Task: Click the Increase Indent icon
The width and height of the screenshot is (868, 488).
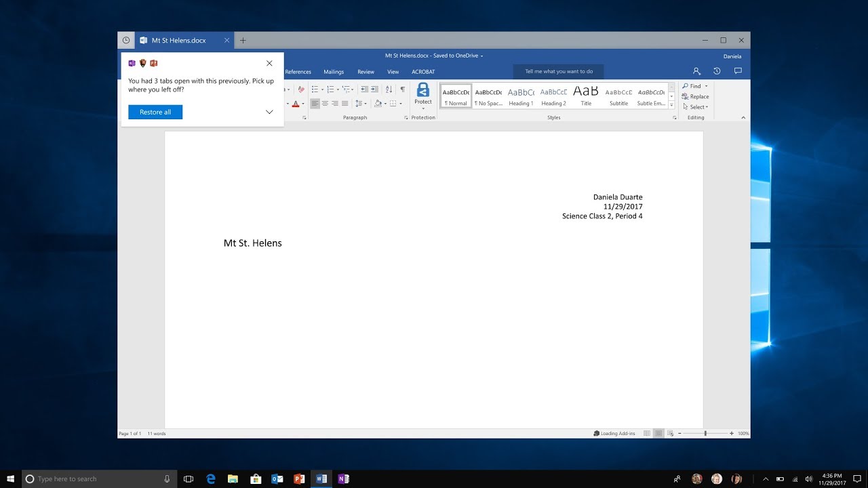Action: (x=374, y=89)
